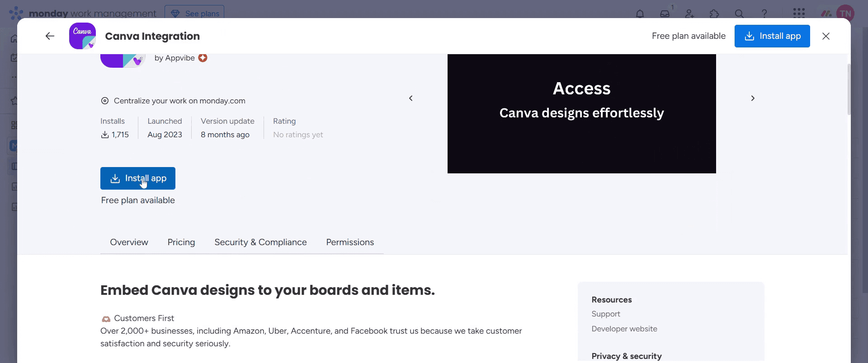Open the Security & Compliance tab
This screenshot has height=363, width=868.
(x=260, y=242)
